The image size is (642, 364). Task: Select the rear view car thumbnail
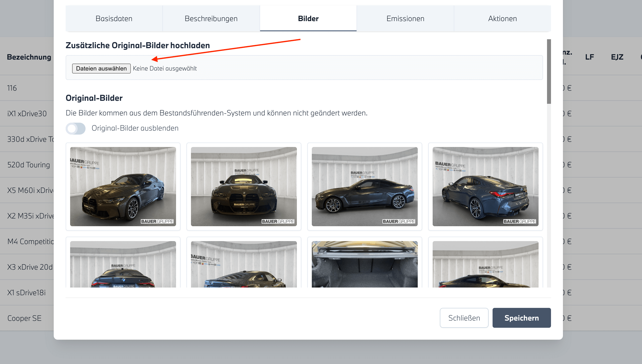pyautogui.click(x=123, y=264)
